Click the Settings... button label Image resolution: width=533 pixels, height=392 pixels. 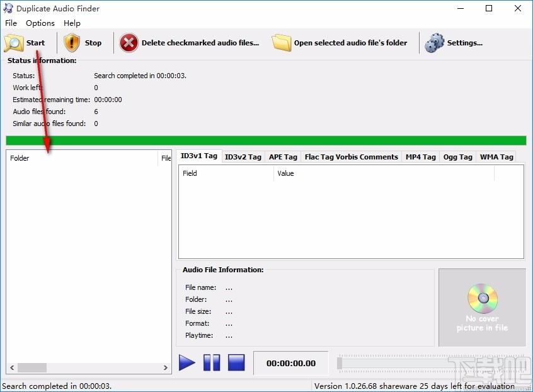tap(465, 43)
